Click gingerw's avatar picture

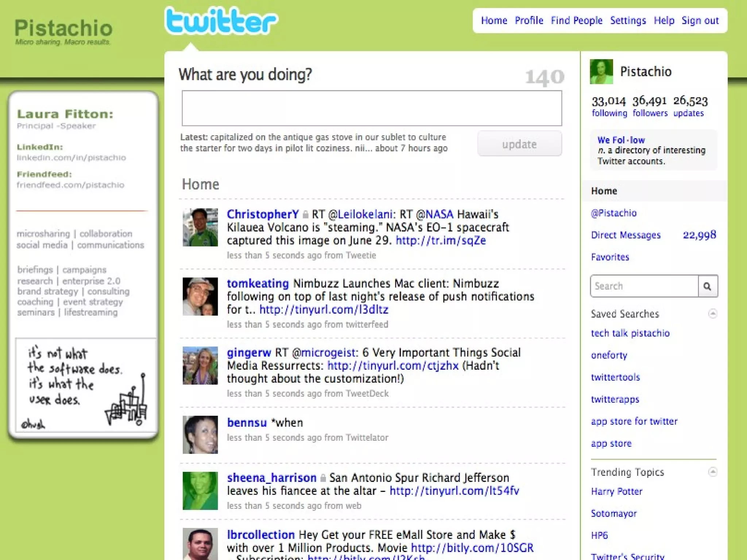200,366
